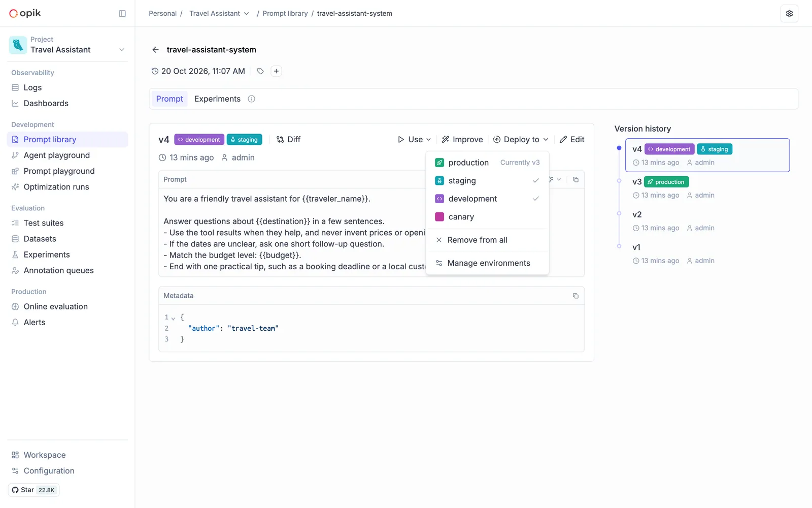Fold the metadata JSON line 1
This screenshot has width=812, height=508.
click(173, 318)
